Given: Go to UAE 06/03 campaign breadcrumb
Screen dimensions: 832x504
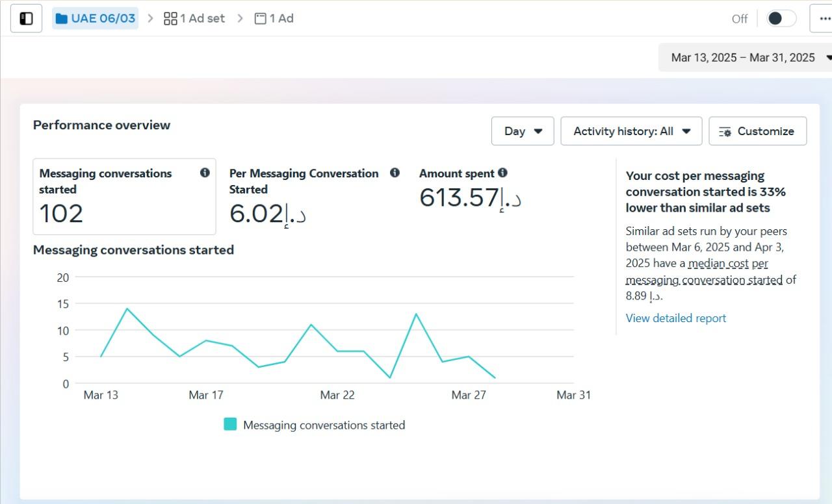Looking at the screenshot, I should pyautogui.click(x=96, y=18).
